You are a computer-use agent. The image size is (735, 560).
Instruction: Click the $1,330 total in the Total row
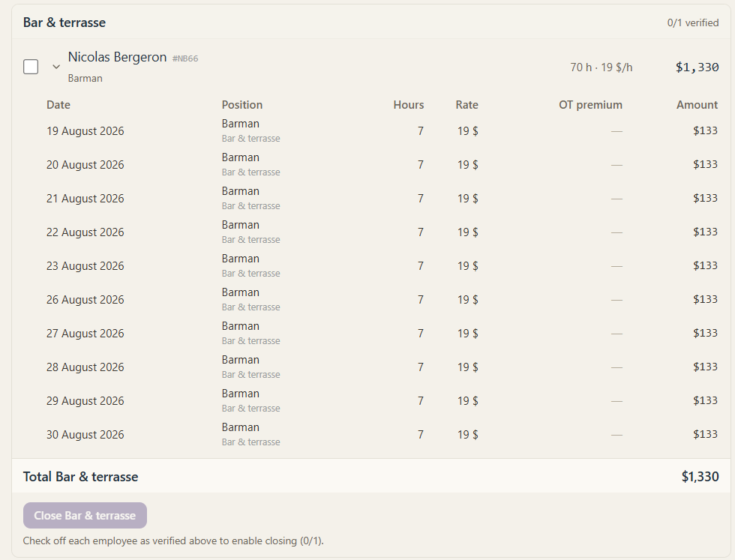(x=700, y=477)
